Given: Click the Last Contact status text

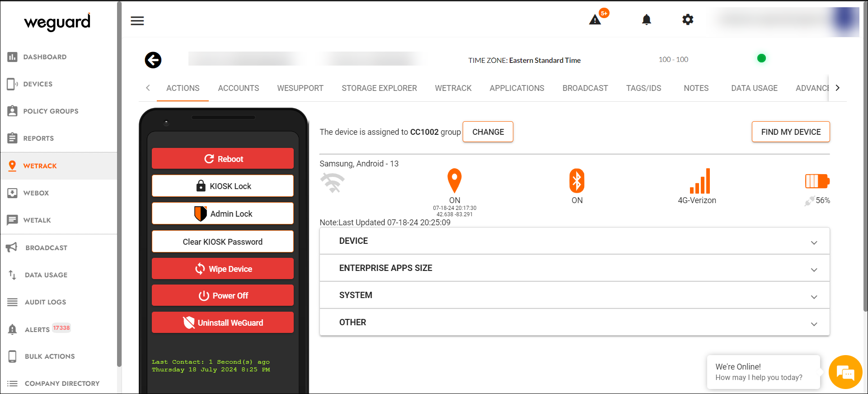Looking at the screenshot, I should pos(211,366).
